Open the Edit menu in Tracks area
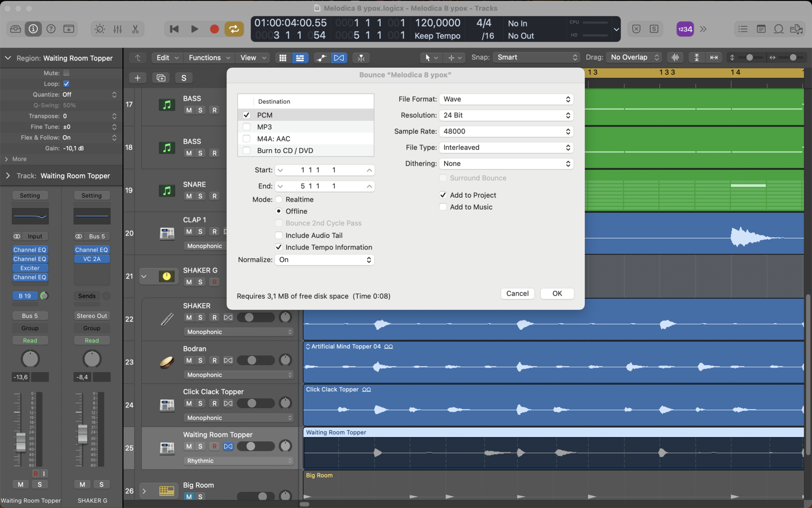 [167, 58]
